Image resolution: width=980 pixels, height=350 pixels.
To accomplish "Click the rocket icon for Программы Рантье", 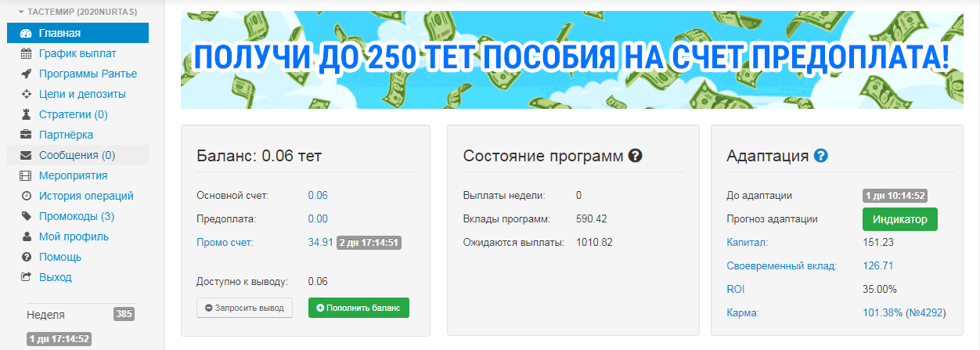I will (x=26, y=74).
